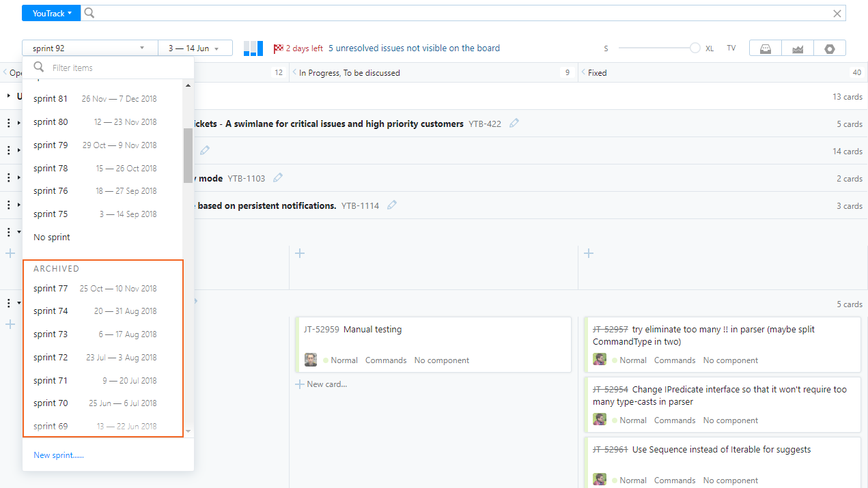Set card size to S label

point(606,48)
